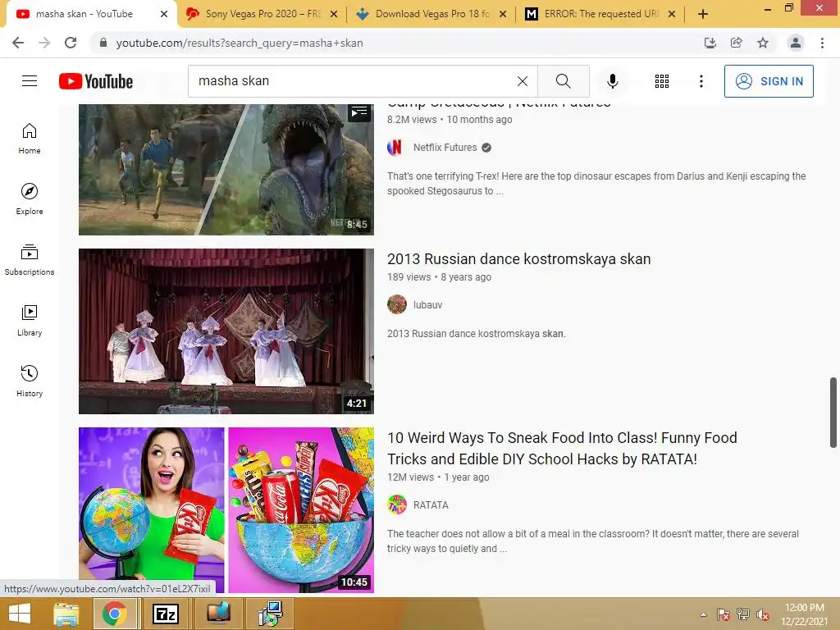Click the taskbar volume icon
The image size is (840, 630).
coord(763,615)
